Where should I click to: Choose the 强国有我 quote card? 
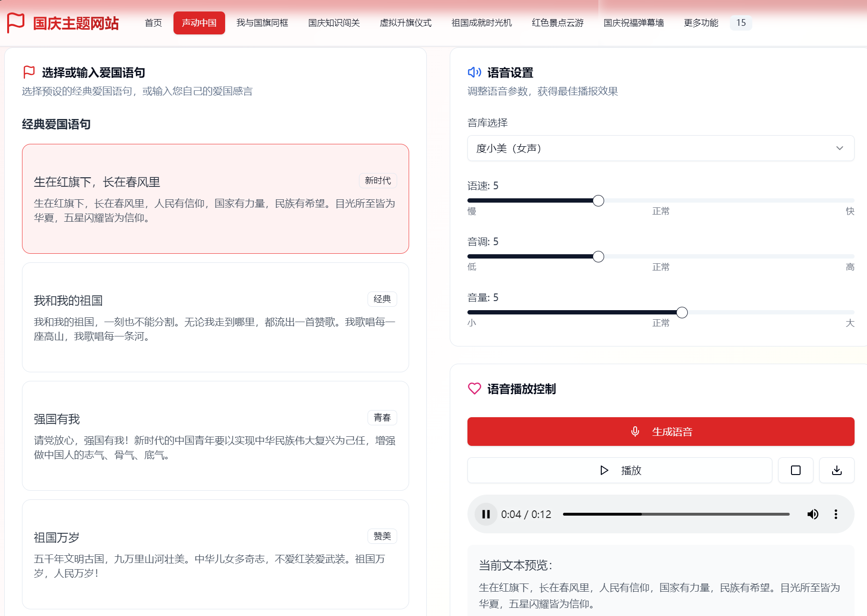click(215, 436)
